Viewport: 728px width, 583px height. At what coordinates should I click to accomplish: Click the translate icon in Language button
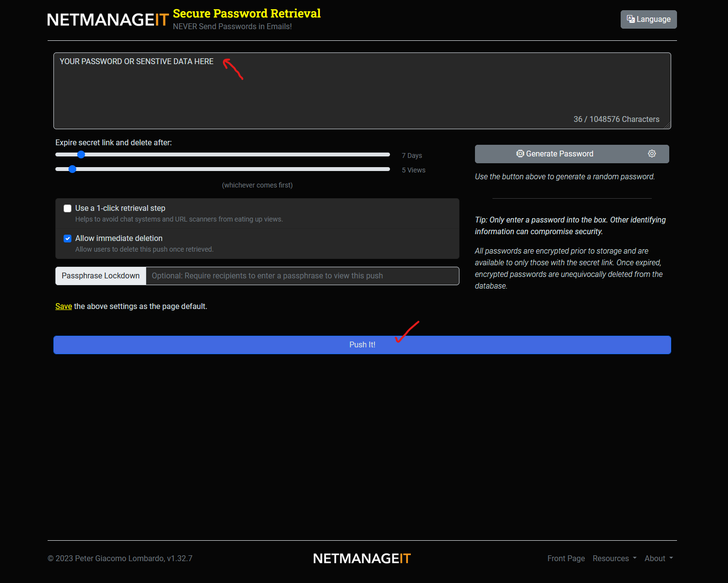[x=630, y=19]
